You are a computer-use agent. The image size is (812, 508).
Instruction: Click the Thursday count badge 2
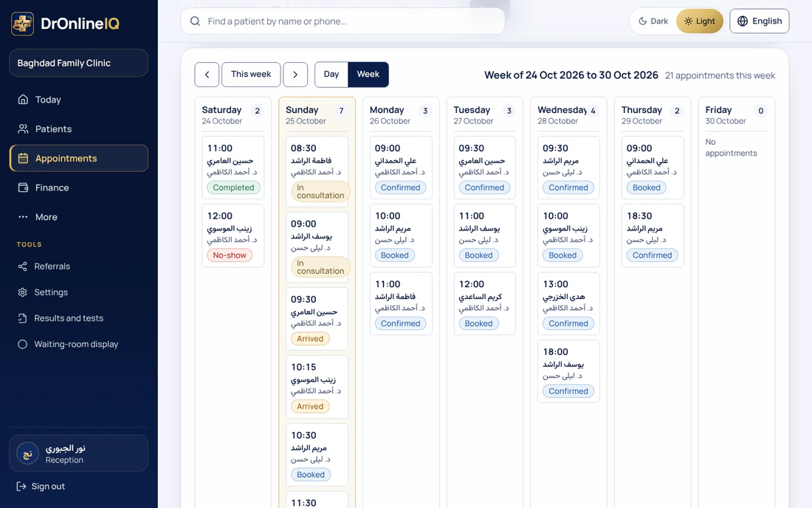677,111
